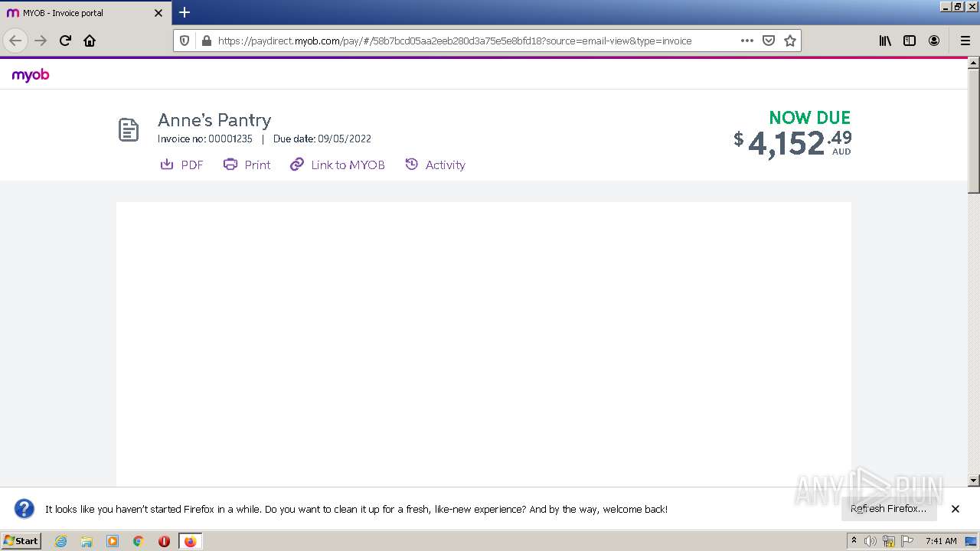Screen dimensions: 980x551
Task: Click the Invoice no: 00001235 text
Action: click(205, 139)
